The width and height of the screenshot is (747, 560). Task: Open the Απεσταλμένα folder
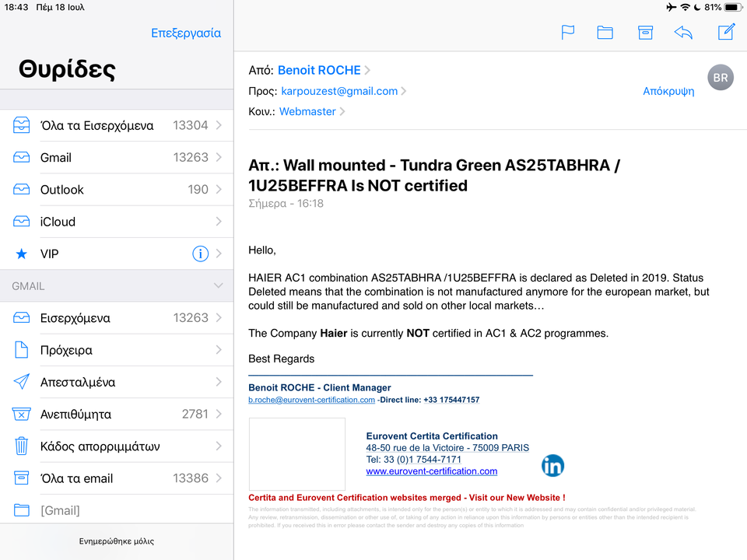tap(117, 381)
